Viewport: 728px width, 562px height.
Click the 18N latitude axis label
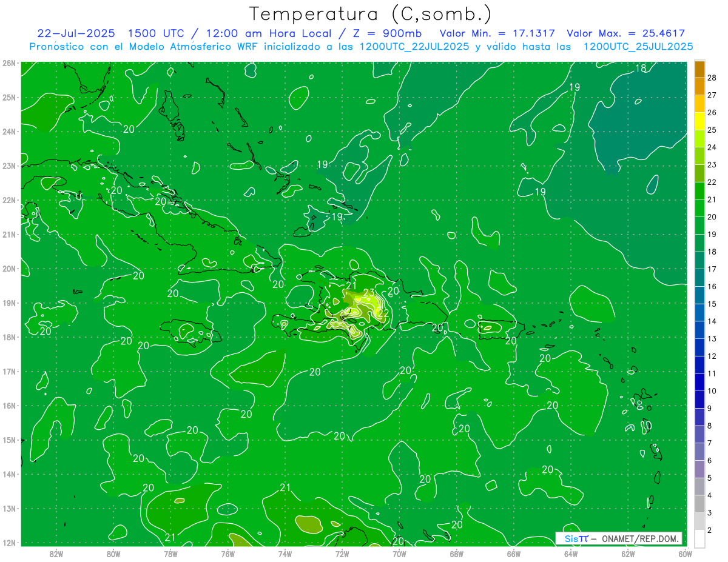click(8, 337)
